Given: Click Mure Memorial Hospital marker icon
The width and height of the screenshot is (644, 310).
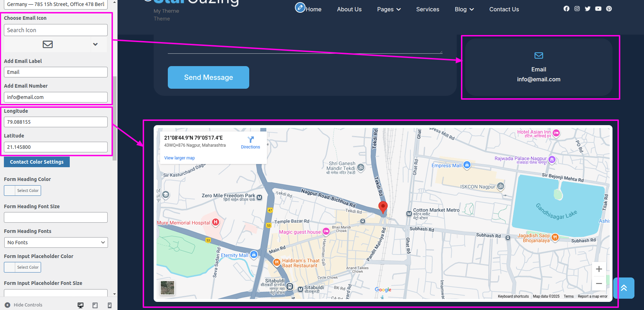Looking at the screenshot, I should 216,222.
